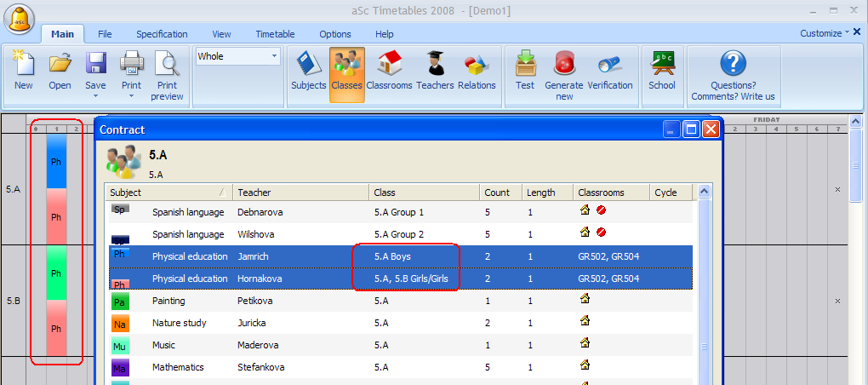Click the blue Ph card for 5.A
Screen dimensions: 868x385
pos(56,161)
